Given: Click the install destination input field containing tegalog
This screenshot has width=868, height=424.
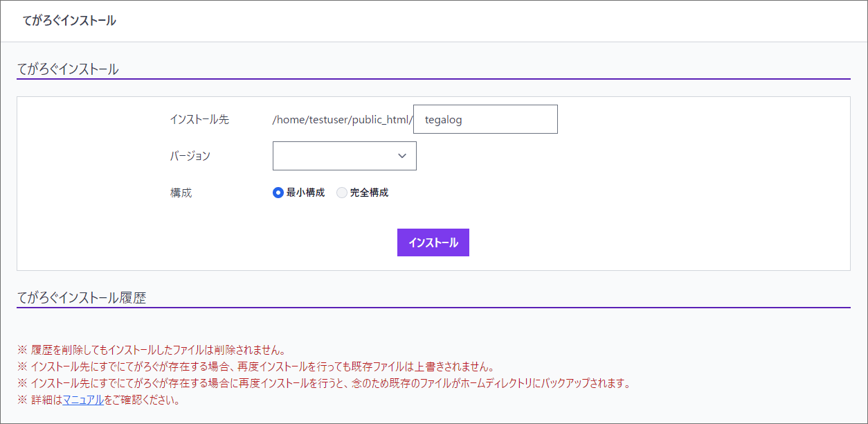Looking at the screenshot, I should coord(485,119).
